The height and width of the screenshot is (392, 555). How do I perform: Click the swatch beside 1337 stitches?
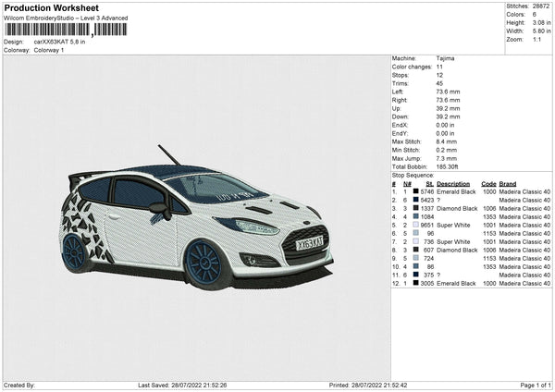coord(416,208)
